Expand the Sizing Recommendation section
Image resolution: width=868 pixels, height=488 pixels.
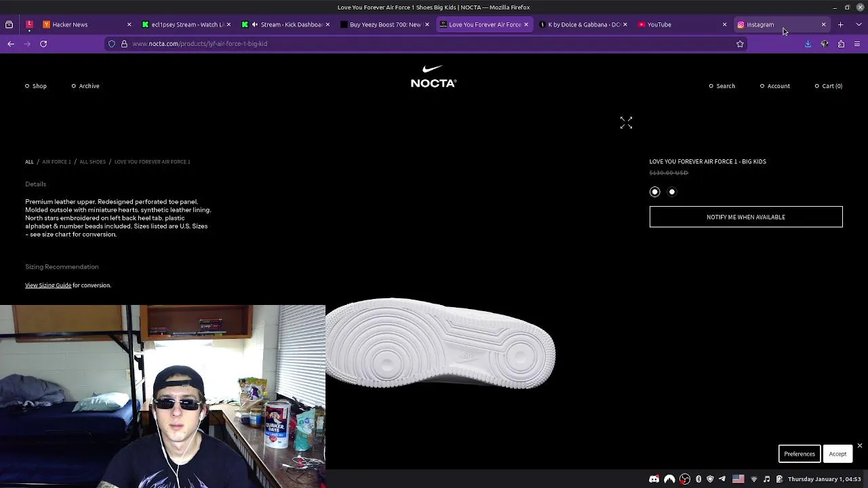[x=62, y=267]
